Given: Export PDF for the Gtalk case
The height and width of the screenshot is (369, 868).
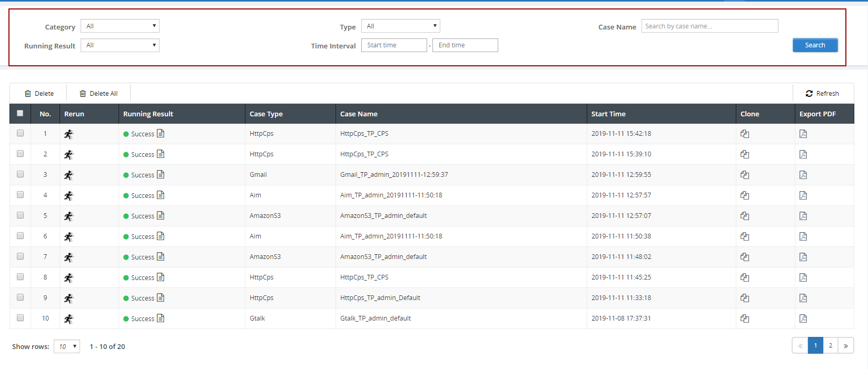Looking at the screenshot, I should [803, 318].
